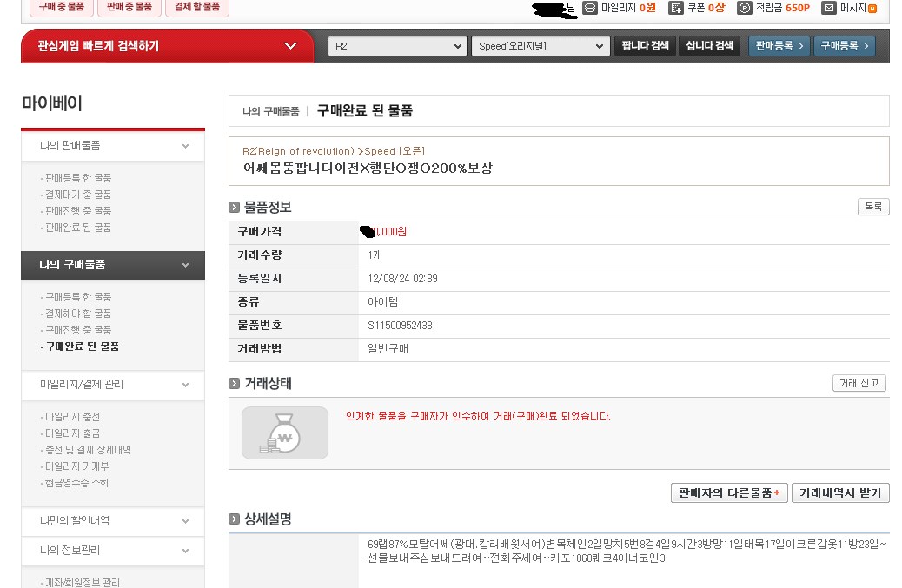Click the mileage coin icon in header

click(x=590, y=8)
